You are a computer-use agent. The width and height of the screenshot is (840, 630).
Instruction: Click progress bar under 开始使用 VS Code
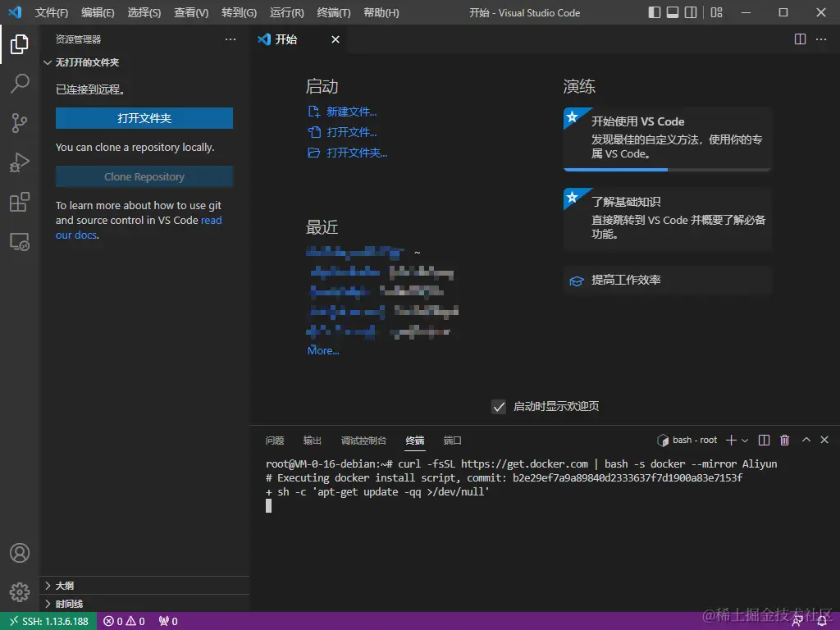[x=667, y=169]
